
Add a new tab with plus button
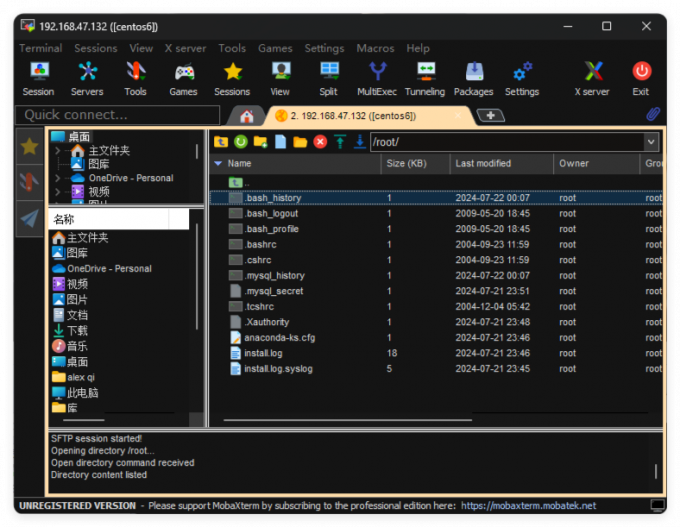(x=490, y=115)
